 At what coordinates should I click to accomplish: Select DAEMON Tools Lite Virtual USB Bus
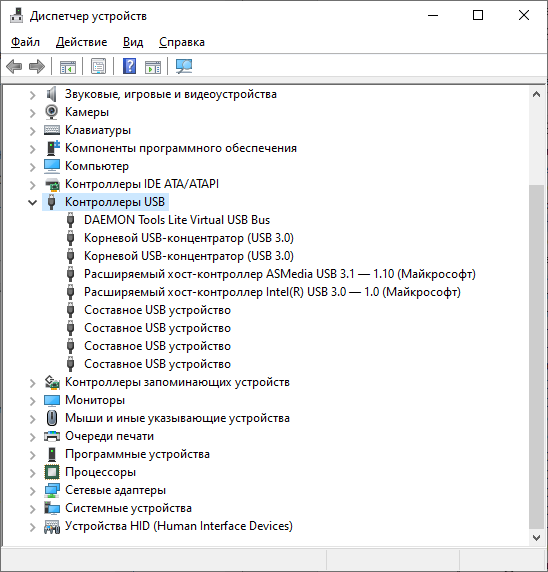177,220
